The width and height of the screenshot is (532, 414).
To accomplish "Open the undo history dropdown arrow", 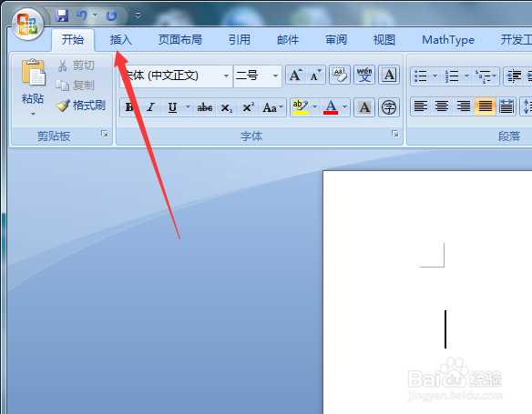I will click(x=95, y=15).
